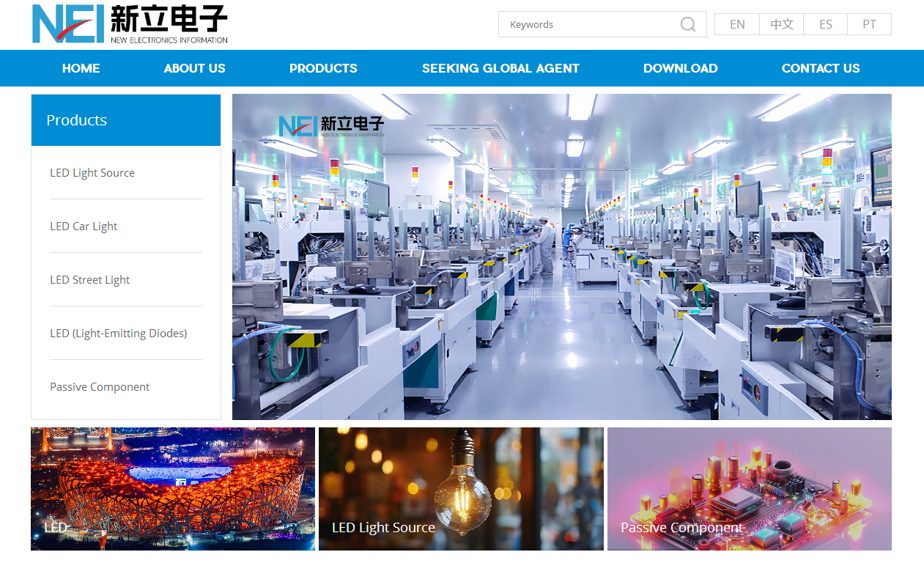Switch language to EN

click(x=736, y=24)
